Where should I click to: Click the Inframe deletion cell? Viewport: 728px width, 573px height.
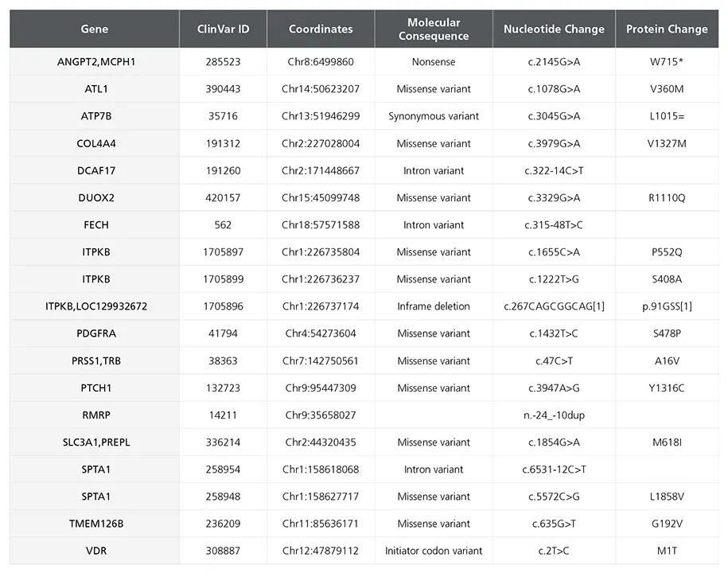click(x=434, y=306)
